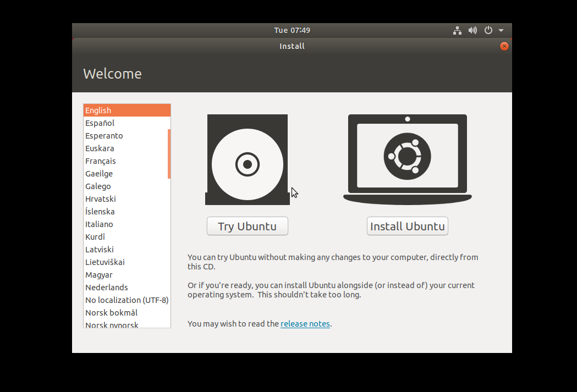Select Norsk bokmål language
This screenshot has width=577, height=392.
point(126,313)
